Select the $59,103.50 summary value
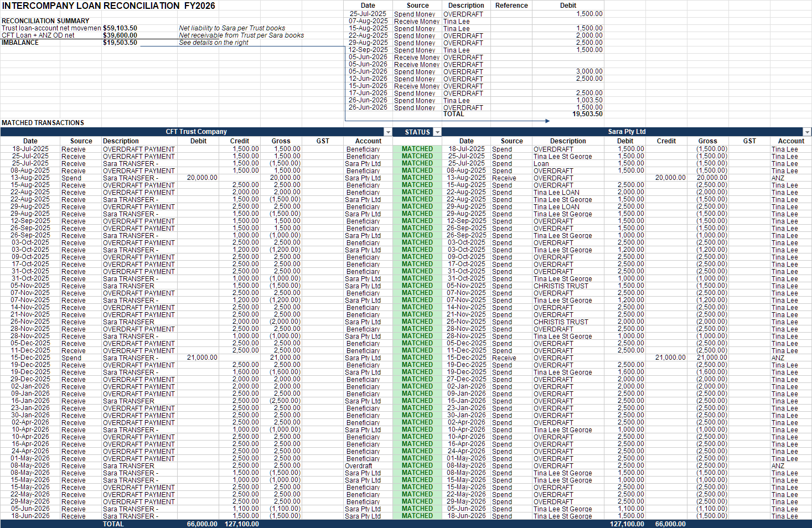812x528 pixels. pyautogui.click(x=120, y=28)
